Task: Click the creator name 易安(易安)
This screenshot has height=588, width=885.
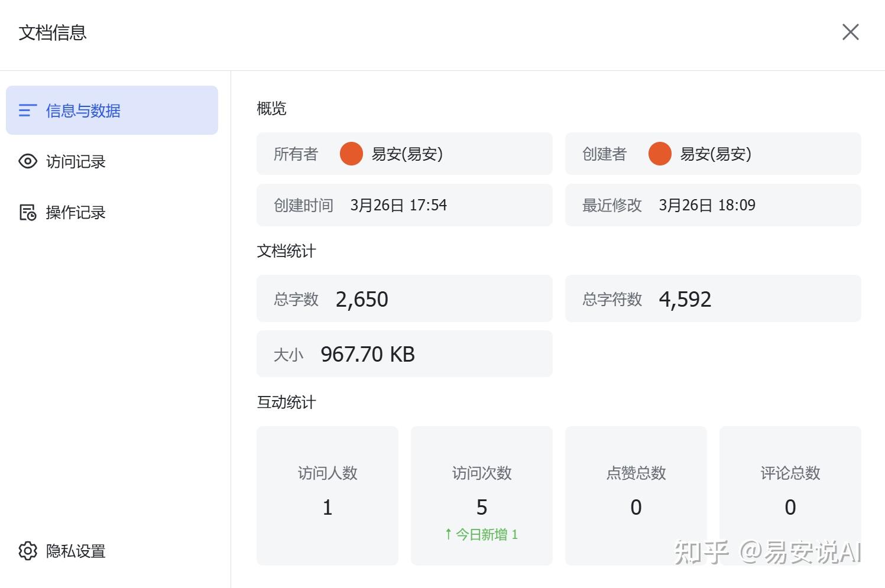Action: [x=715, y=154]
